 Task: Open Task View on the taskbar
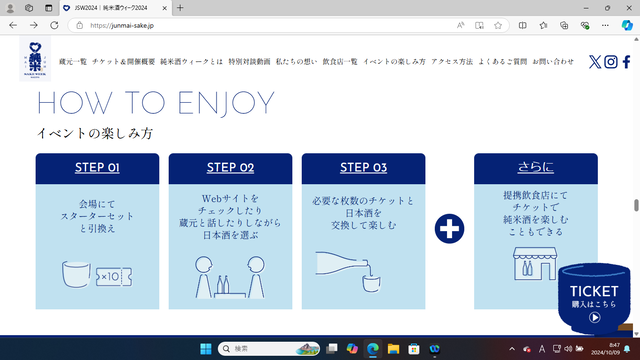tap(331, 349)
